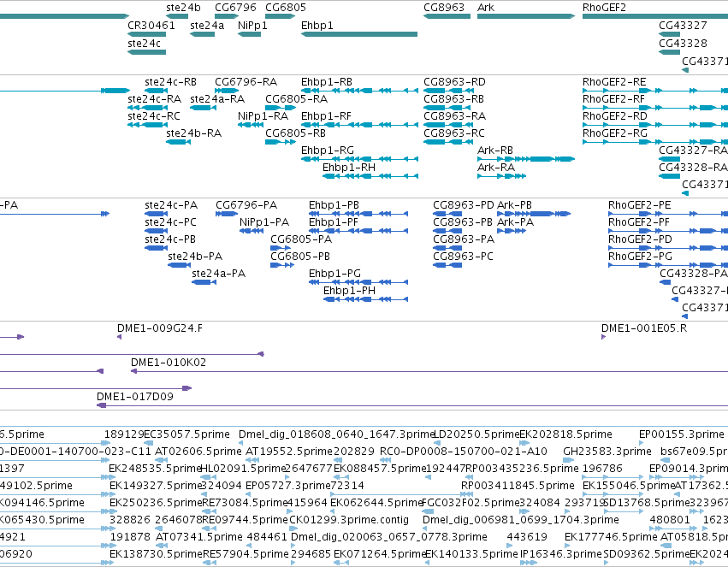Select transcript CG8963-RD

(454, 82)
